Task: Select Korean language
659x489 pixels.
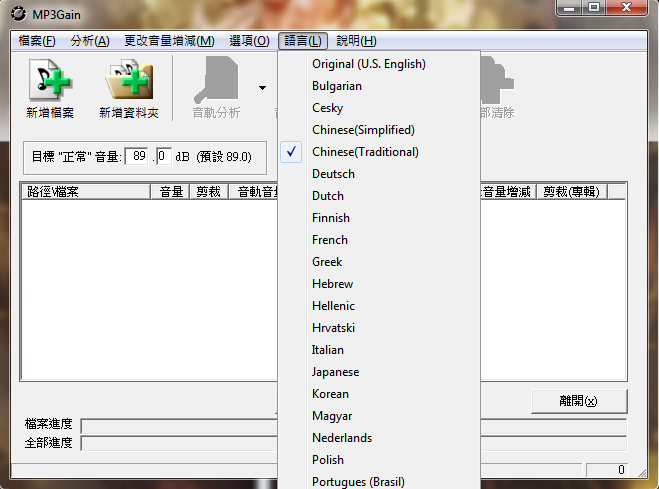Action: (379, 394)
